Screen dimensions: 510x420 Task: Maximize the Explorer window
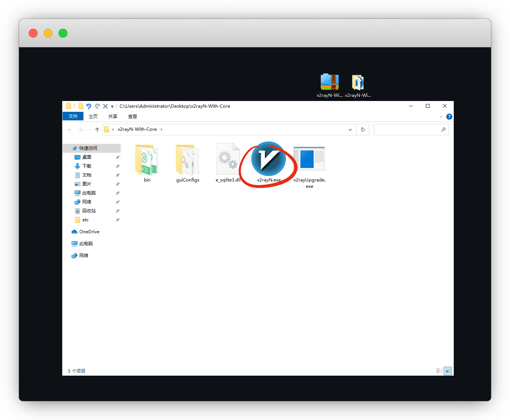(x=428, y=106)
